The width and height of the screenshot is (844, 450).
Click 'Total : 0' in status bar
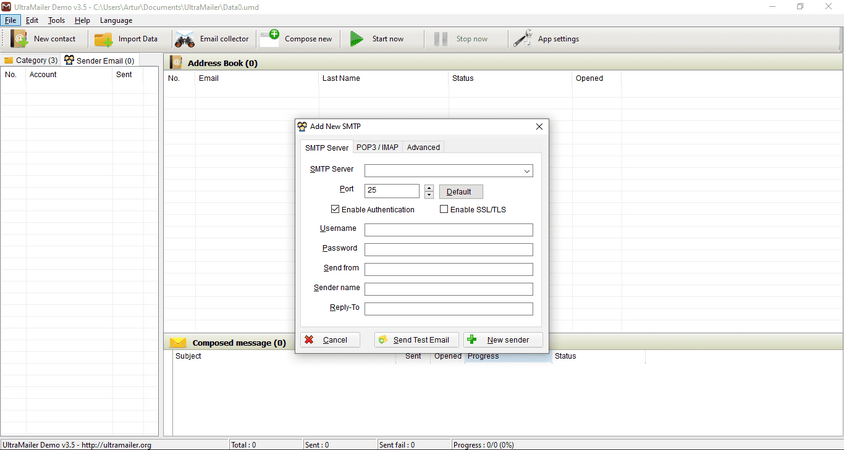tap(244, 445)
